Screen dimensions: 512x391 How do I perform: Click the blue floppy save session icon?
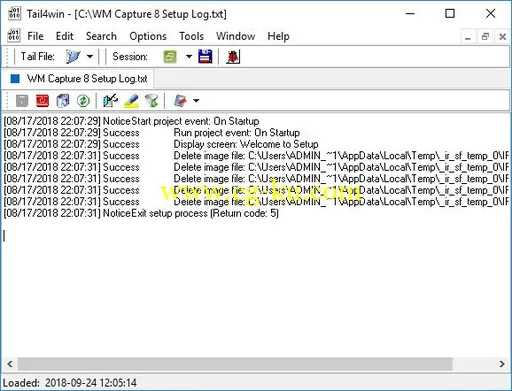205,56
